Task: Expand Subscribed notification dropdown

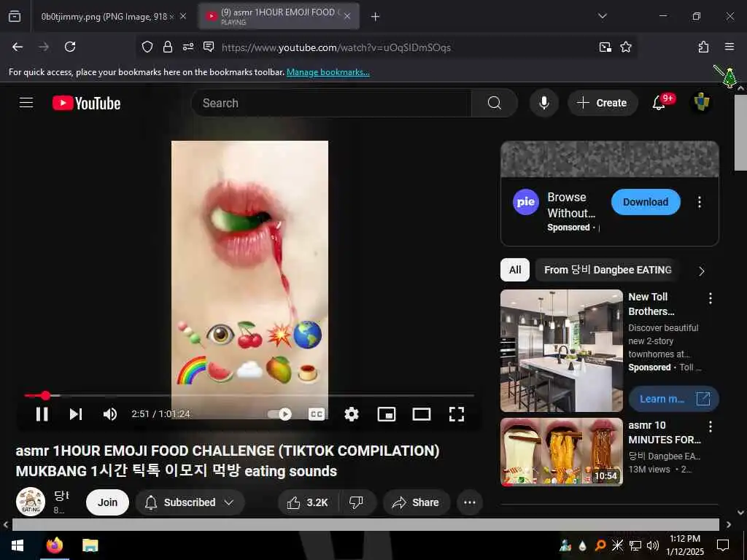Action: tap(190, 502)
